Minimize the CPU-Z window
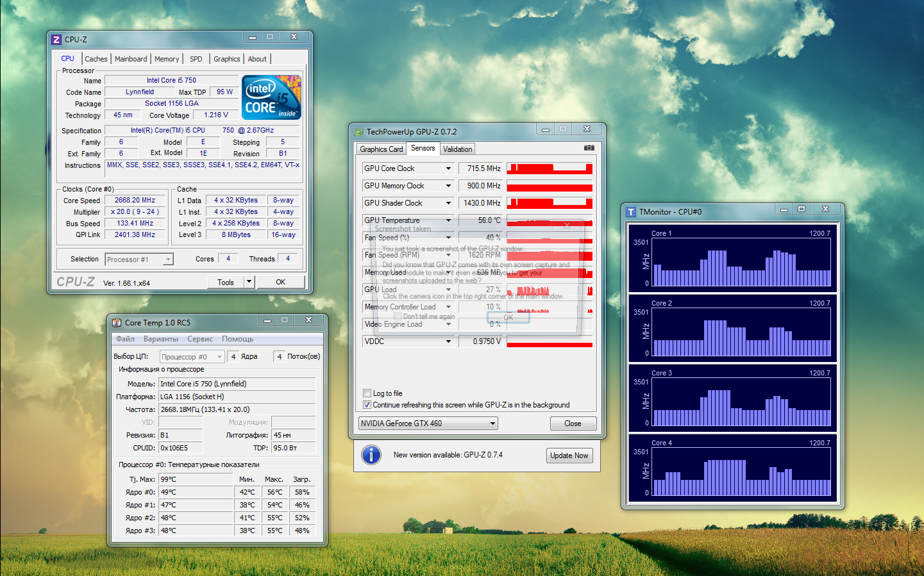Screen dimensions: 924x576 [x=253, y=37]
